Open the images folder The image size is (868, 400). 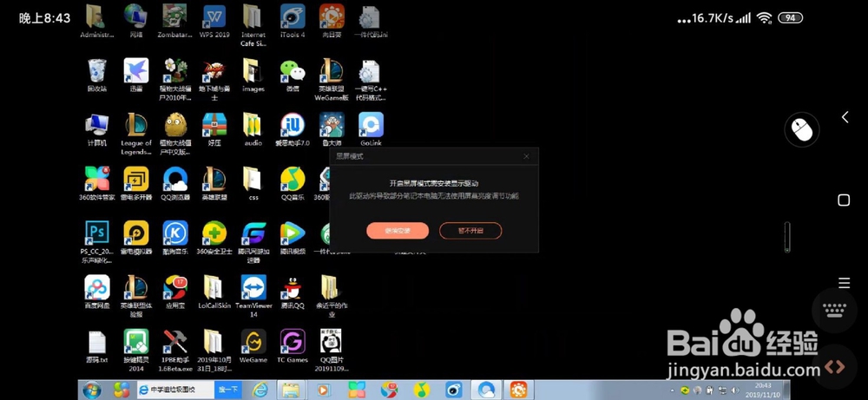pyautogui.click(x=253, y=75)
